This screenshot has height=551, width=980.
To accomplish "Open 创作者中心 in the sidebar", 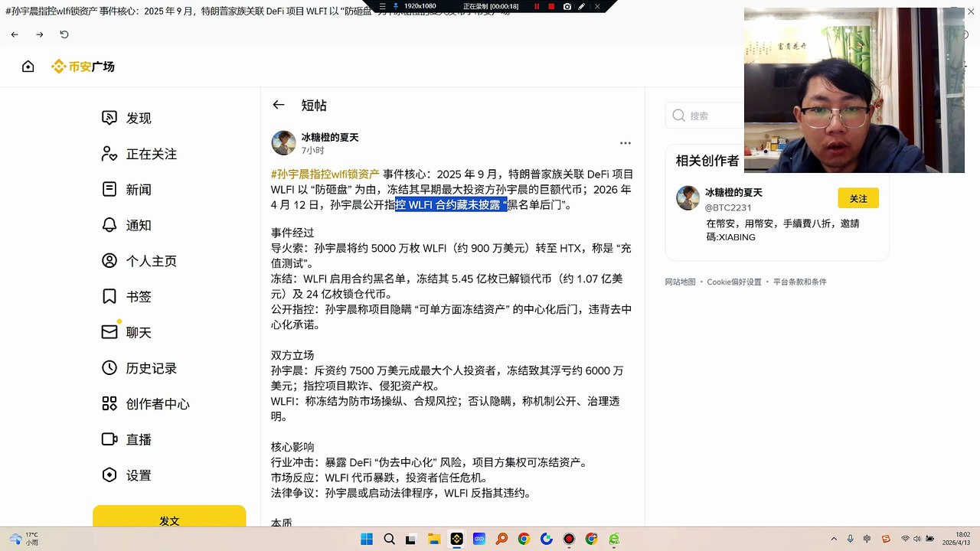I will point(145,404).
